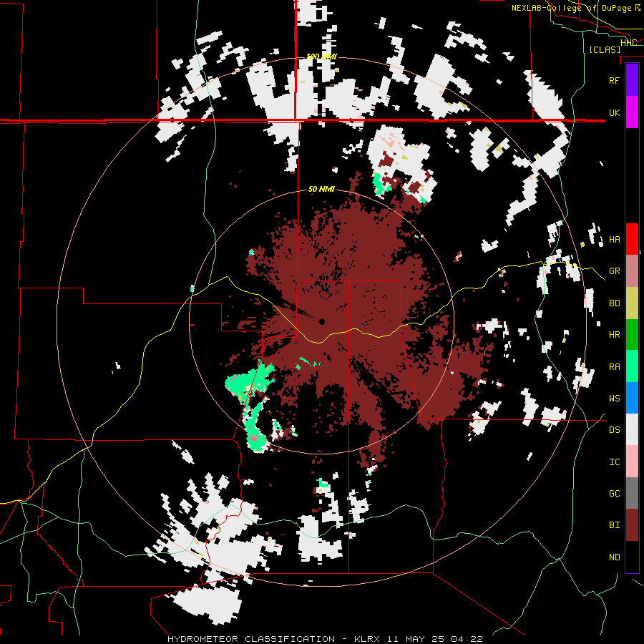Click the 'GR' legend label
This screenshot has width=644, height=644.
pos(614,271)
